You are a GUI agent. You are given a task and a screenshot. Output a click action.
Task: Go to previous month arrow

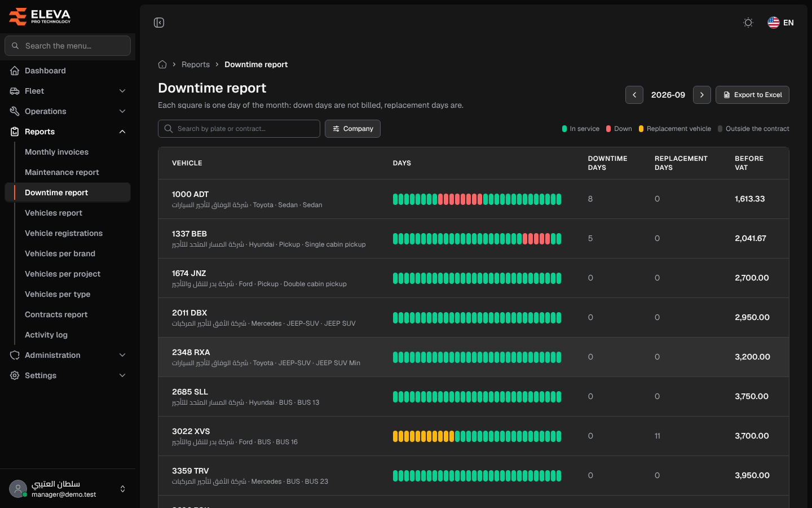(634, 95)
